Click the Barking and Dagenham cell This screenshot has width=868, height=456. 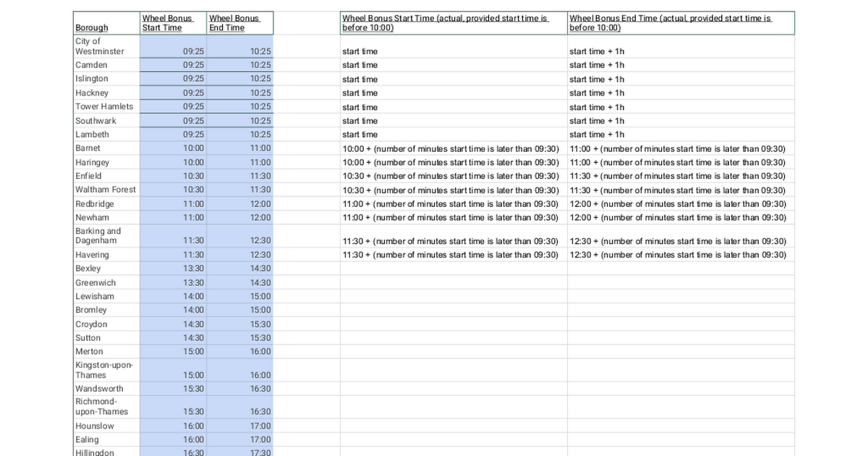click(106, 236)
